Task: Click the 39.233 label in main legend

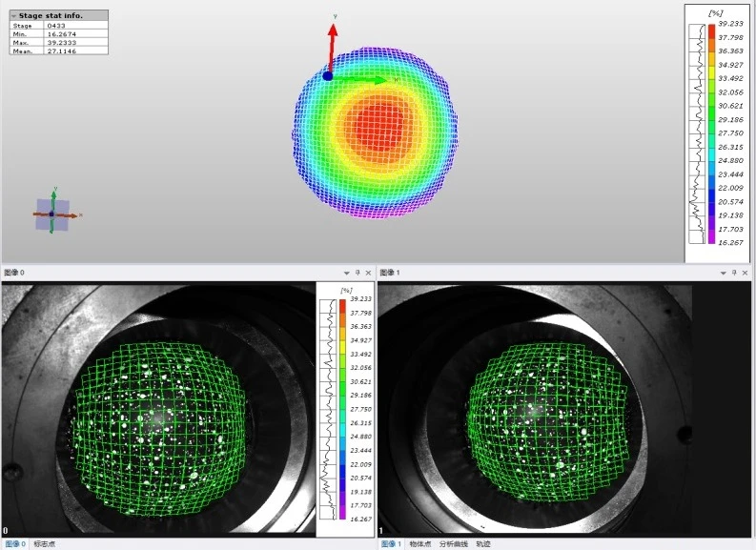Action: click(730, 24)
